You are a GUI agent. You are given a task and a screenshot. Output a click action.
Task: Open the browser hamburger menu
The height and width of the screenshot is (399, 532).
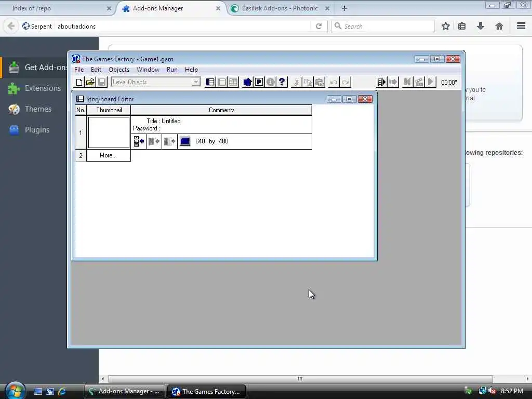(x=521, y=26)
